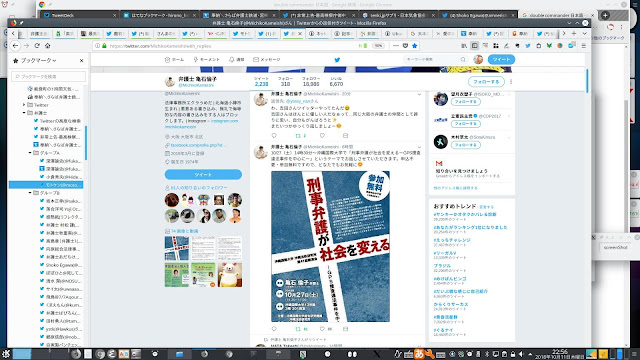Click the Japanese input あ tray icon
Viewport: 640px width, 360px height.
click(x=419, y=354)
